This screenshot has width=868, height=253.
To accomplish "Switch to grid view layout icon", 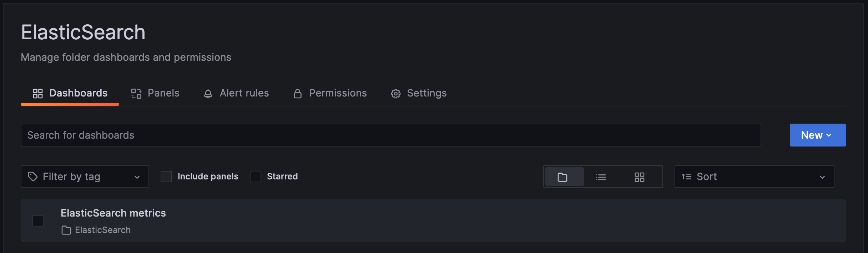I will point(639,177).
